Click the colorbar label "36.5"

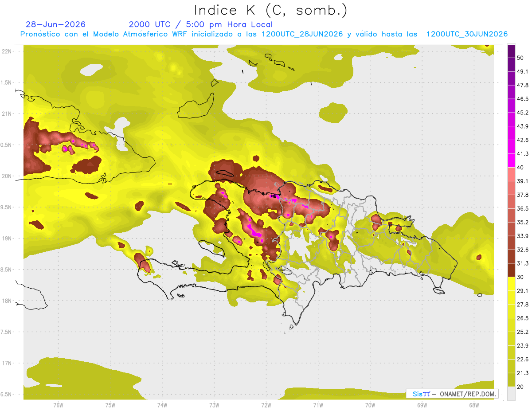pos(523,208)
